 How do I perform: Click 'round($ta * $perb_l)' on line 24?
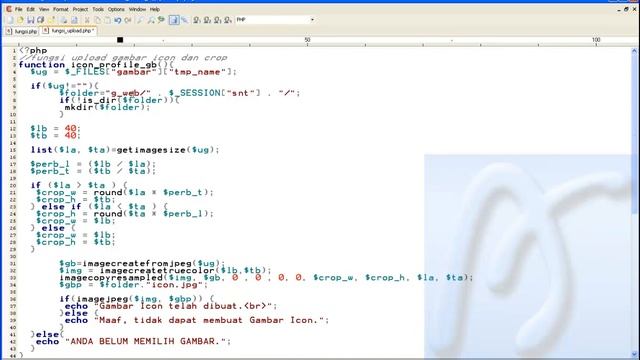[x=151, y=213]
